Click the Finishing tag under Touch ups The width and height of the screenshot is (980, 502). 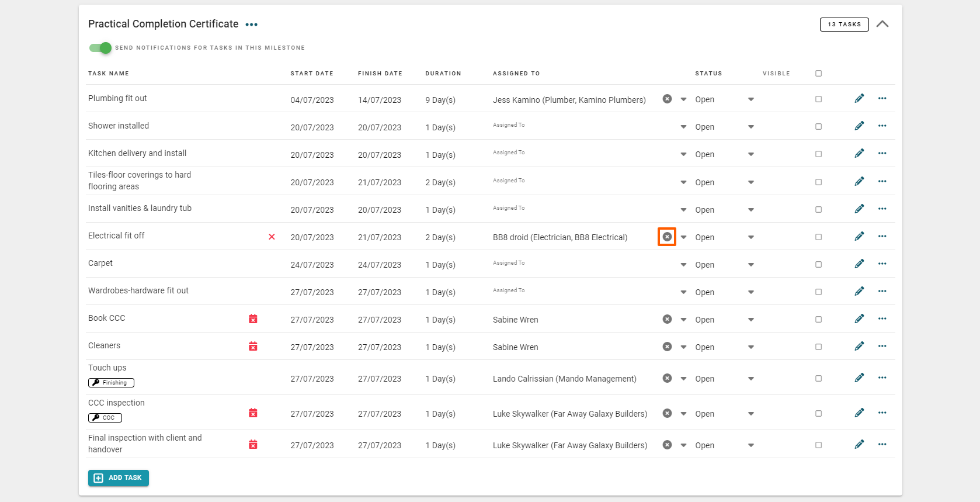tap(111, 383)
